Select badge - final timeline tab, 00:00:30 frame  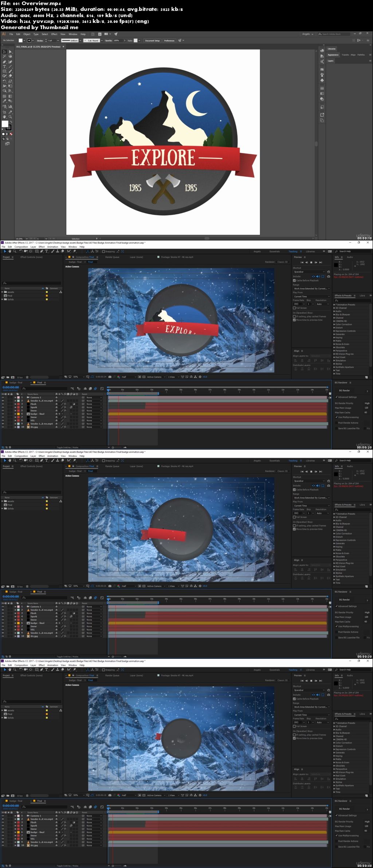(x=16, y=592)
